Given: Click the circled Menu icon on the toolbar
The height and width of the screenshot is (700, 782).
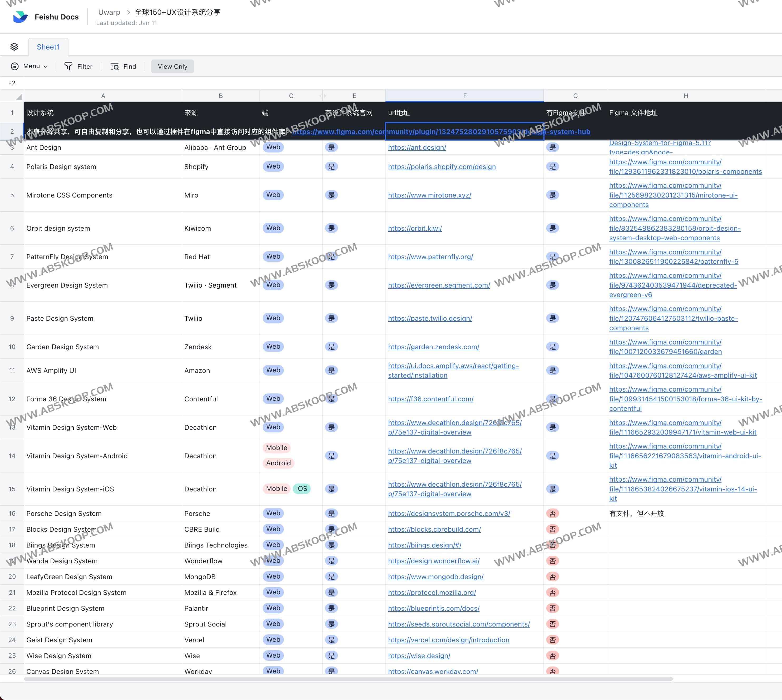Looking at the screenshot, I should point(14,66).
